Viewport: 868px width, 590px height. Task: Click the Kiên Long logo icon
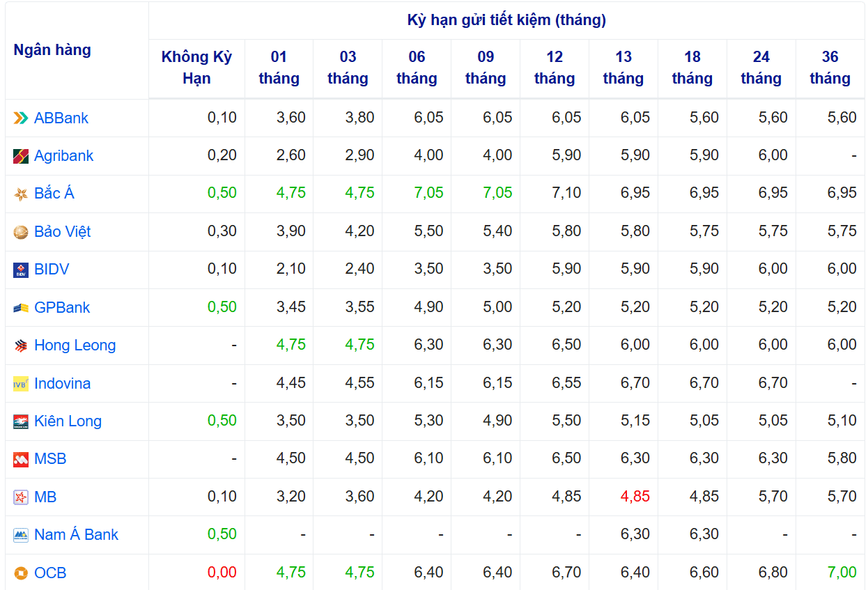tap(21, 421)
